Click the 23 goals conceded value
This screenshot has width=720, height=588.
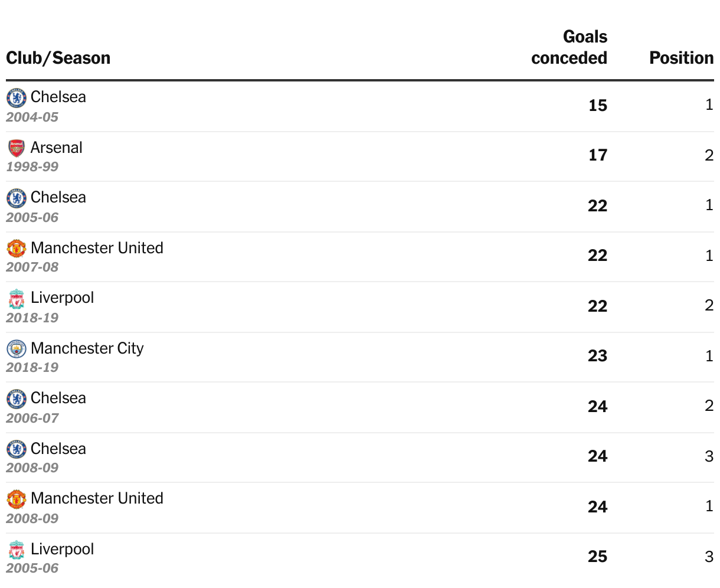pyautogui.click(x=597, y=356)
